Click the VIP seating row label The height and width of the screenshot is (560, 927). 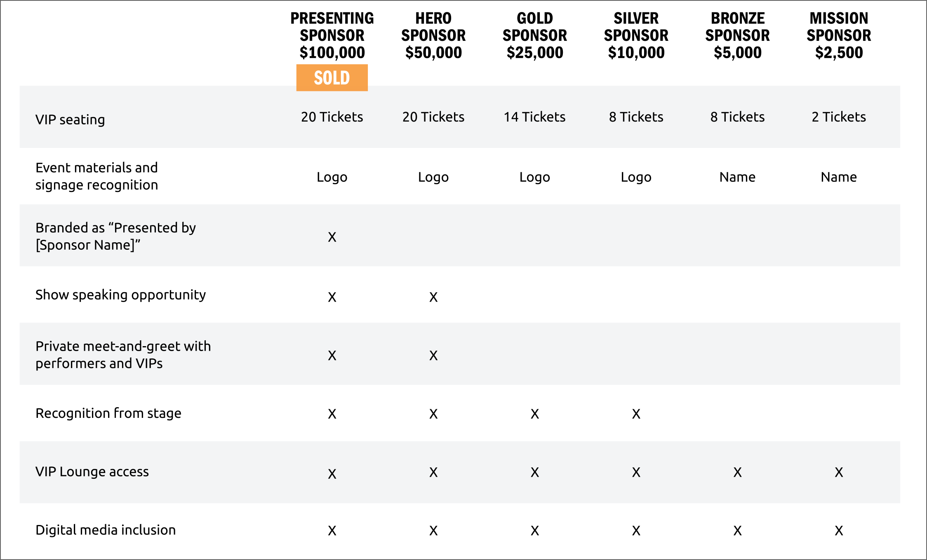[70, 119]
